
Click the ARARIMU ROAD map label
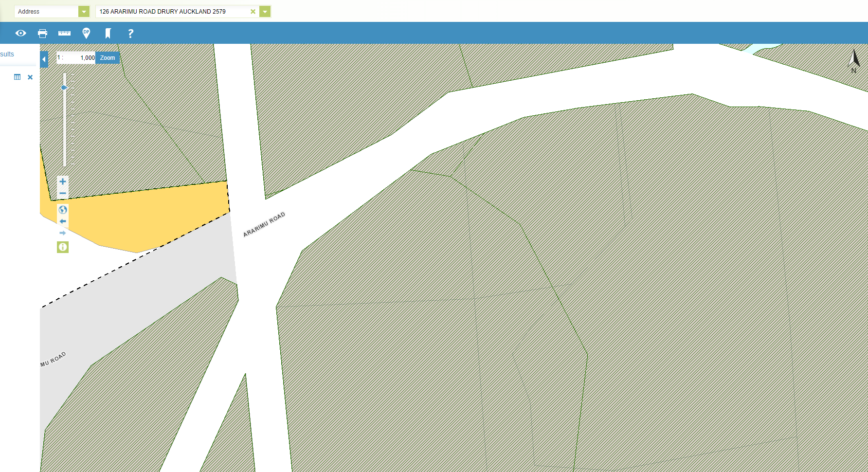(264, 224)
